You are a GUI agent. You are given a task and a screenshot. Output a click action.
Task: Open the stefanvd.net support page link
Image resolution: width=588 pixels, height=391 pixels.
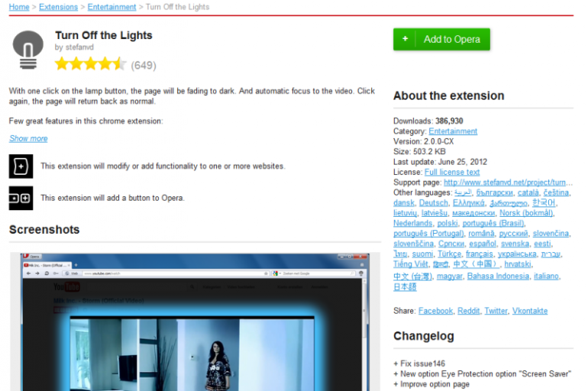(508, 183)
